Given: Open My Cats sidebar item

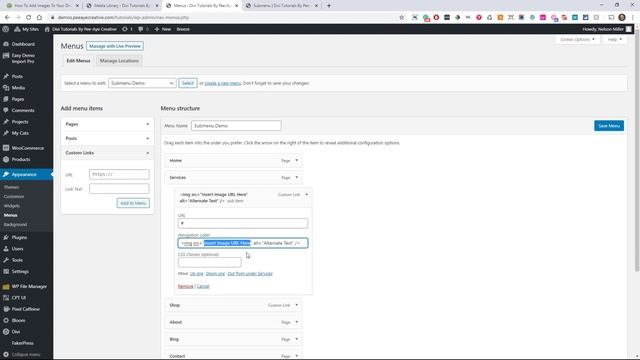Looking at the screenshot, I should pos(20,133).
